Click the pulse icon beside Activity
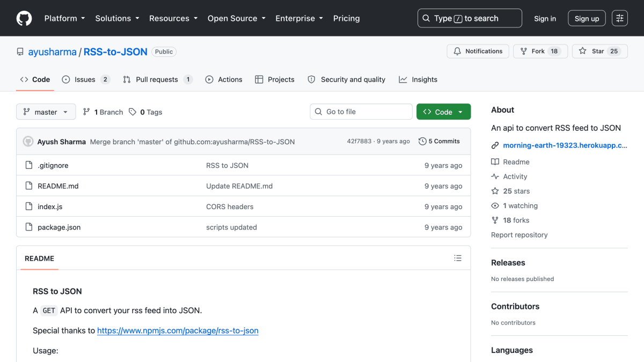This screenshot has height=362, width=644. click(x=495, y=176)
